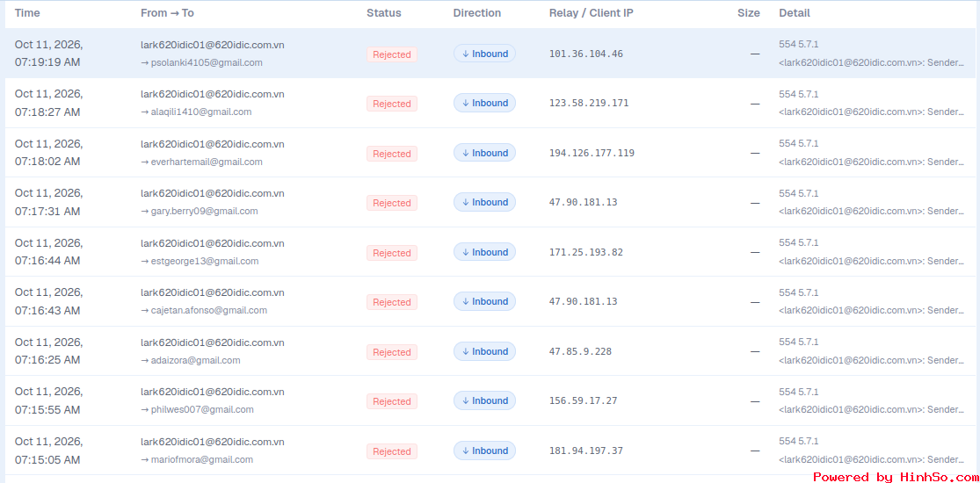The height and width of the screenshot is (483, 980).
Task: Click Inbound badge in mariofmora@gmail.com row
Action: [x=484, y=451]
